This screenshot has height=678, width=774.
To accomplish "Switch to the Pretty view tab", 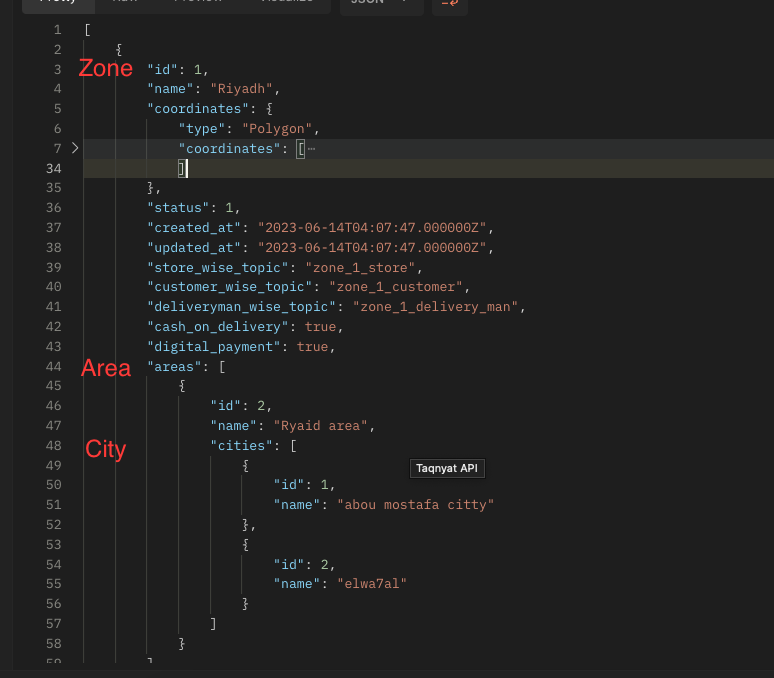I will tap(57, 3).
